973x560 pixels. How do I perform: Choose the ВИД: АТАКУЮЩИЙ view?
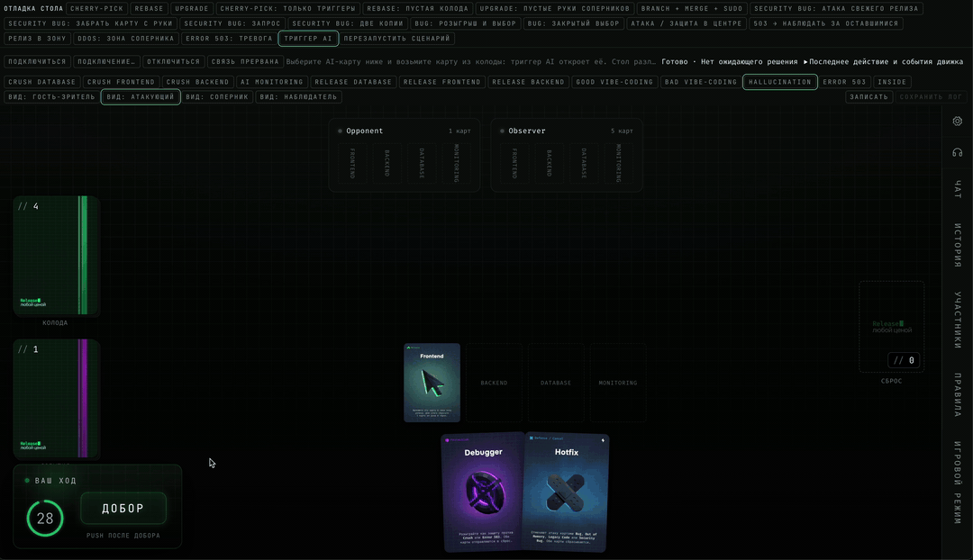(x=141, y=96)
